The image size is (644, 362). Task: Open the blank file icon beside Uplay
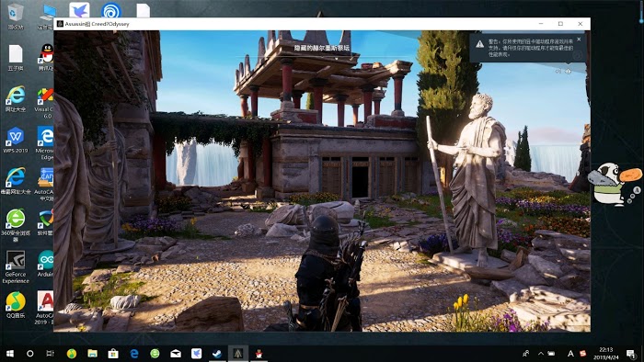click(143, 11)
